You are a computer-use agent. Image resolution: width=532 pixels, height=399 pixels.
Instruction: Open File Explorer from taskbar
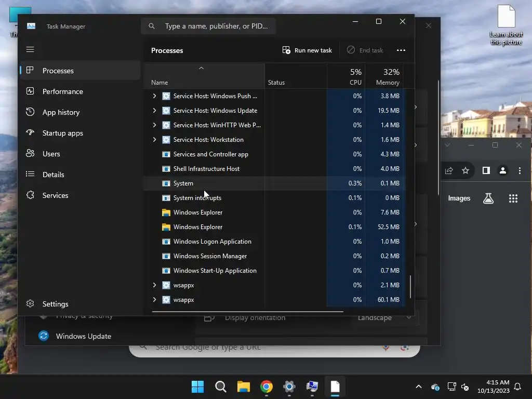[x=244, y=387]
